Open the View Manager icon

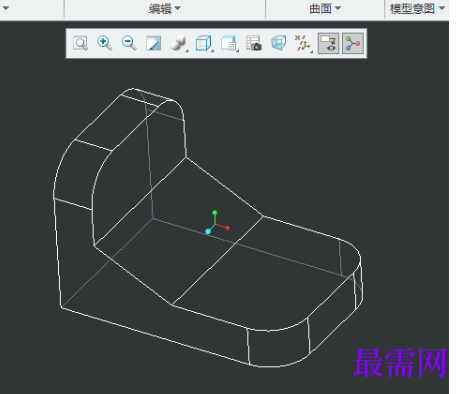click(229, 43)
